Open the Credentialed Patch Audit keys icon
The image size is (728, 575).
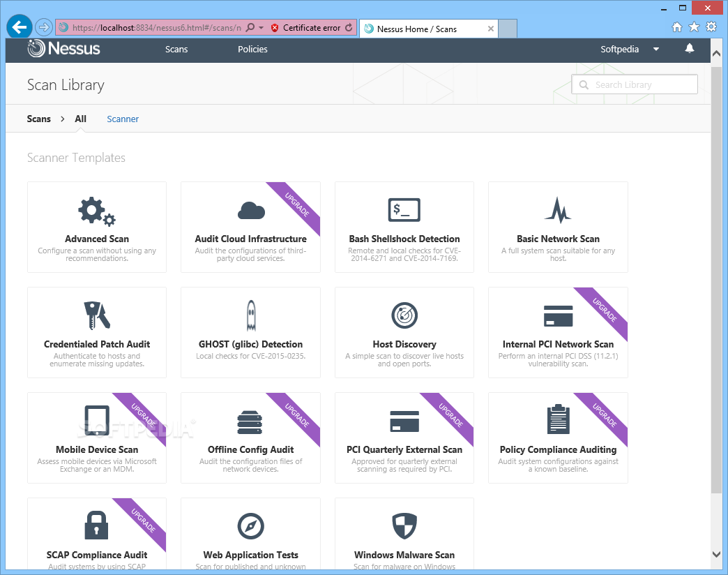click(96, 316)
